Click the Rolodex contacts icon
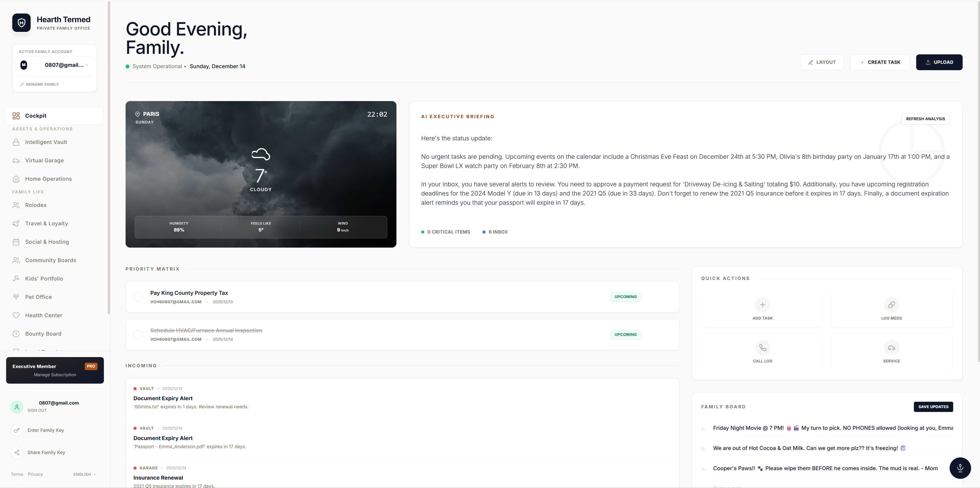This screenshot has height=488, width=980. [x=16, y=205]
